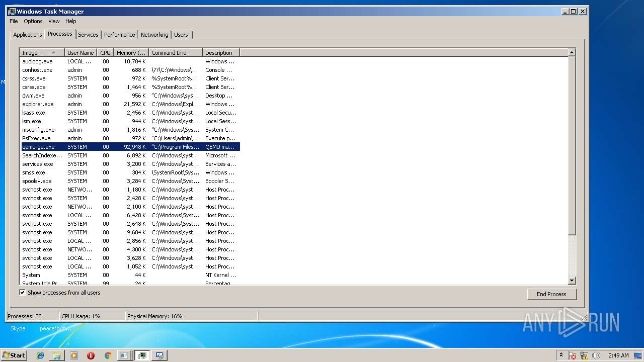Sort by Image Name column header
The height and width of the screenshot is (362, 644).
pyautogui.click(x=42, y=53)
